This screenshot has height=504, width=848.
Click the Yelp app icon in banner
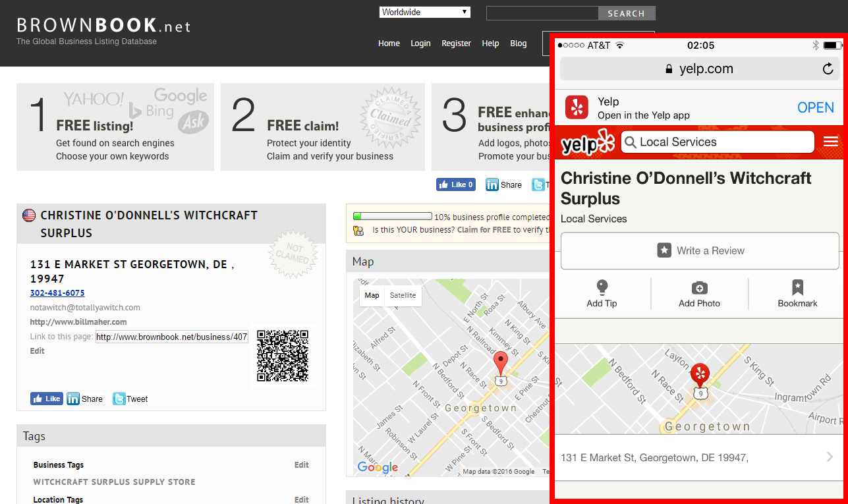tap(577, 107)
